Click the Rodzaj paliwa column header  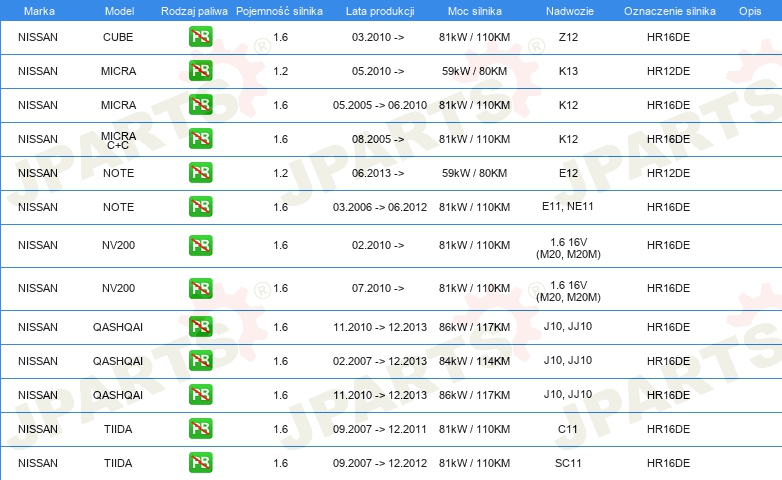point(194,11)
